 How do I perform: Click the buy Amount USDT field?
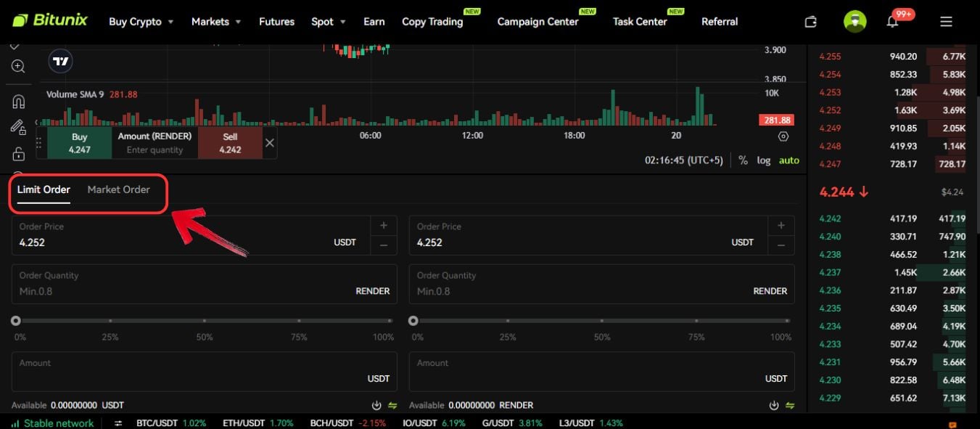point(205,372)
